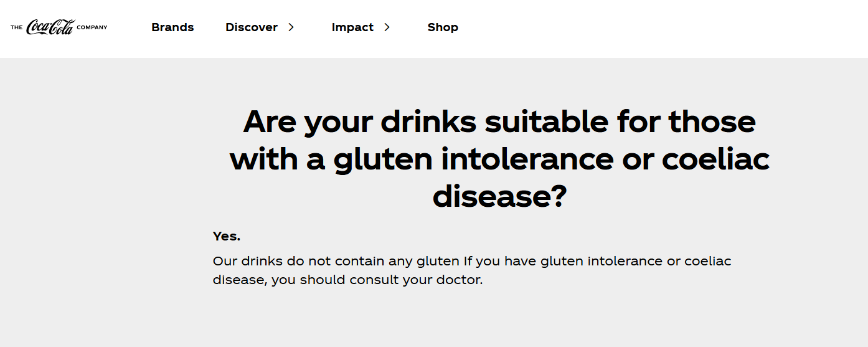Click the word "those" in the heading

[x=712, y=121]
